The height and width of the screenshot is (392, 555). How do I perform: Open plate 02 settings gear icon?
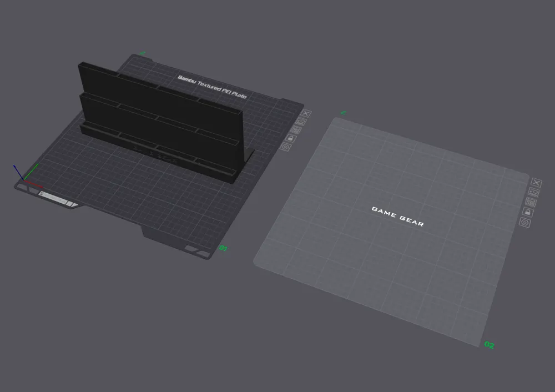(x=525, y=223)
